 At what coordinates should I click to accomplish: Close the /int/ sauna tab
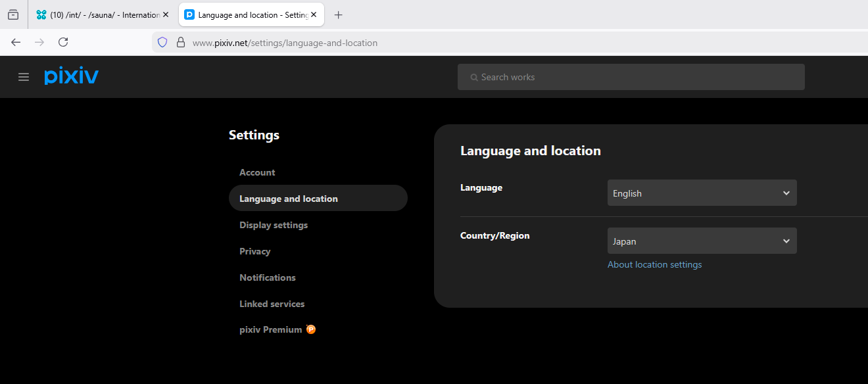[x=166, y=14]
